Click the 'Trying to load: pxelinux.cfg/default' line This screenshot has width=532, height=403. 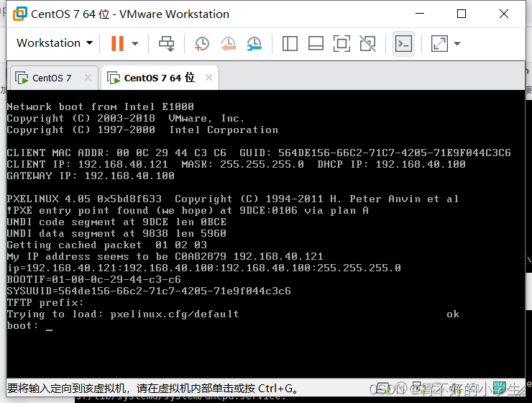(x=123, y=314)
